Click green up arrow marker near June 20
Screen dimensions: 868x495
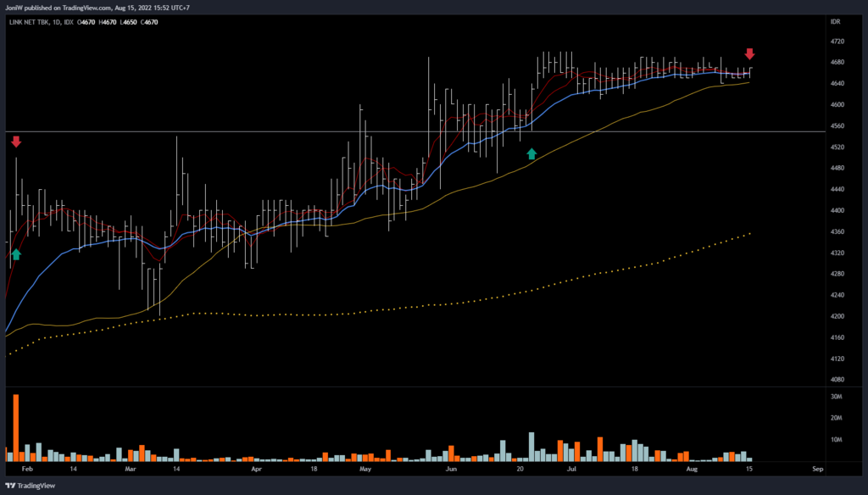pos(531,153)
